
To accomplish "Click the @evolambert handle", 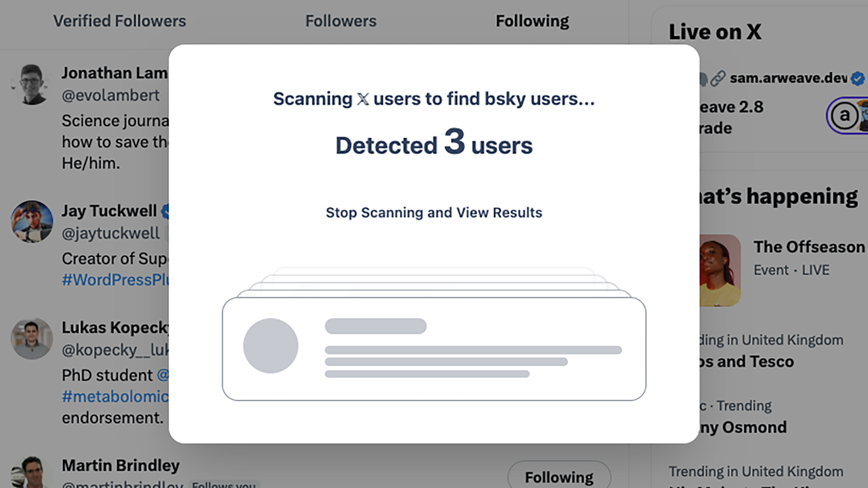I will (x=110, y=95).
